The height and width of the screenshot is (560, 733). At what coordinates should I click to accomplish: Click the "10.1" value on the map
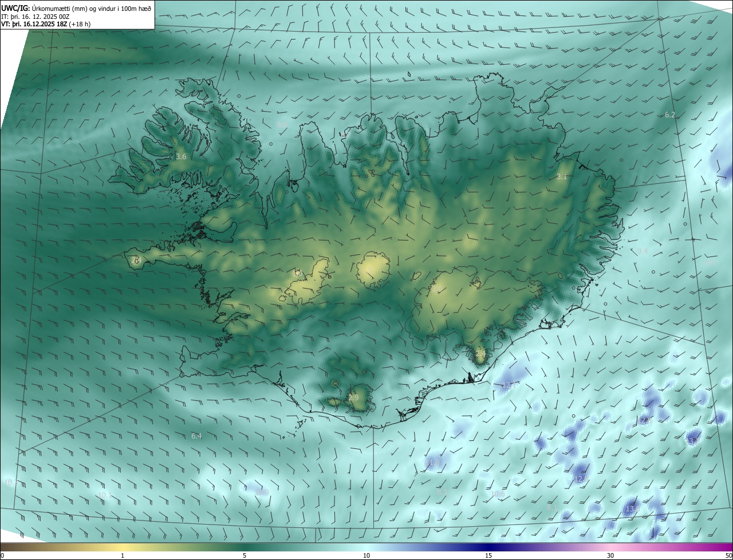click(x=105, y=495)
